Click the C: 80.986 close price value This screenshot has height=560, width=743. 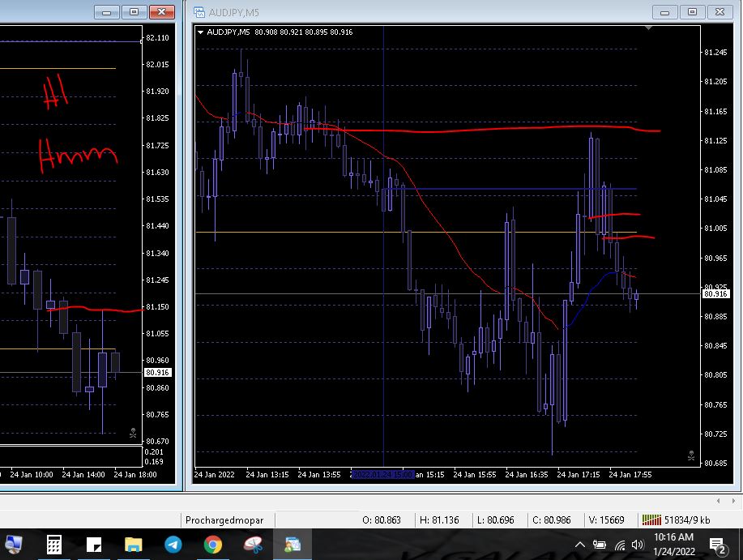click(x=552, y=519)
